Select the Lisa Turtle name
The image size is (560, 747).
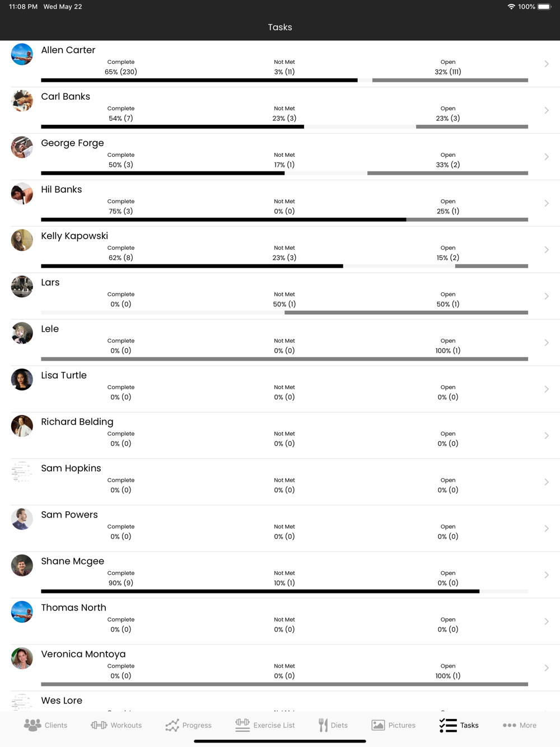coord(64,375)
